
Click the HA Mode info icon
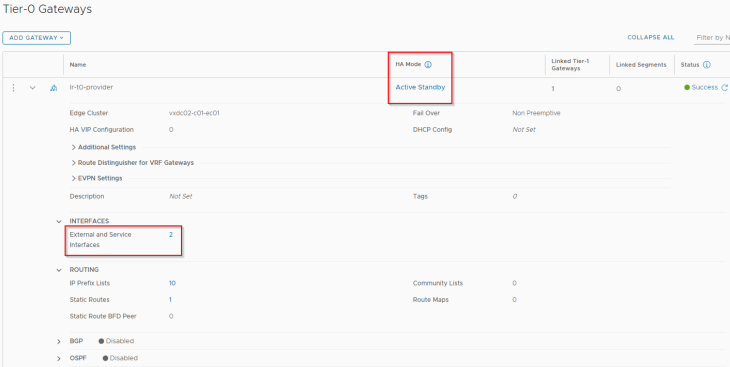(428, 65)
